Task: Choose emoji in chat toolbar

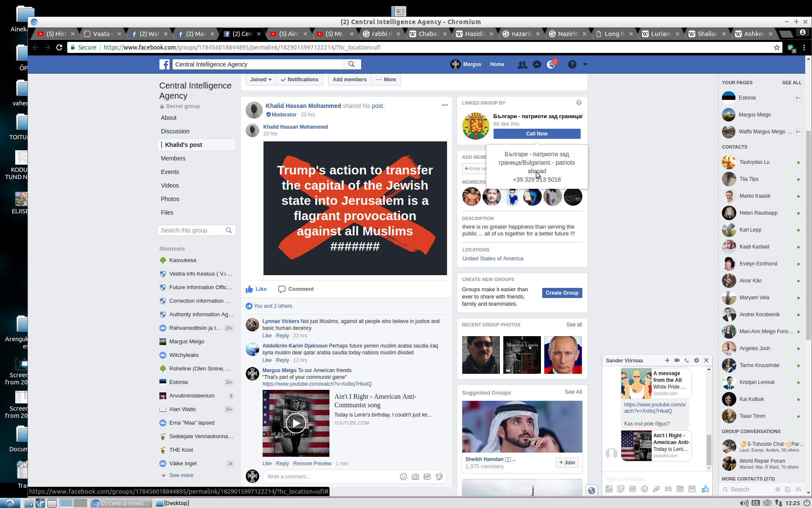Action: point(645,489)
